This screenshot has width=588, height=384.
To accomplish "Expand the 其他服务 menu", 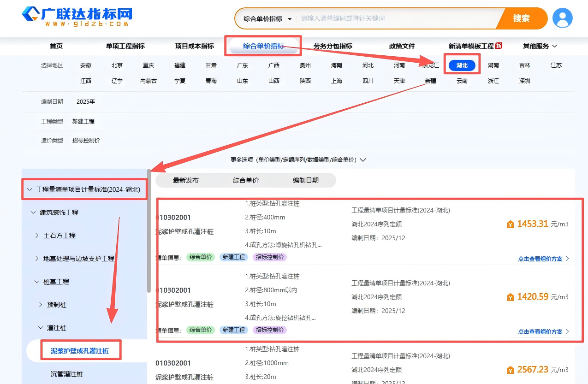I will click(x=540, y=46).
